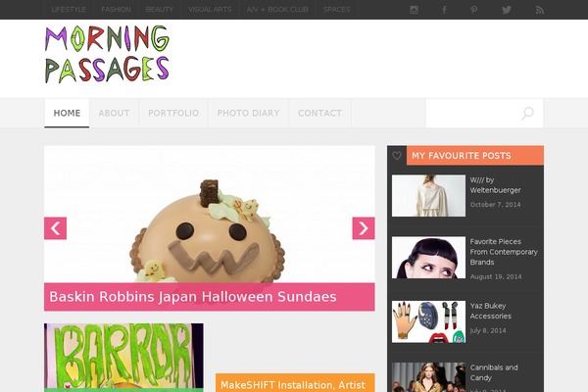Click the date July 8, 2014
588x392 pixels.
coord(488,330)
